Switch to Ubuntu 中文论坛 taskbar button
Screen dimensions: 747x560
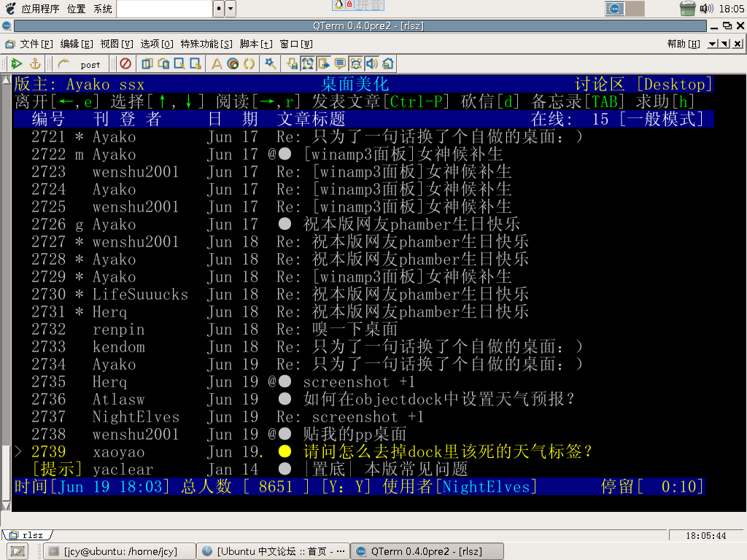click(x=273, y=551)
